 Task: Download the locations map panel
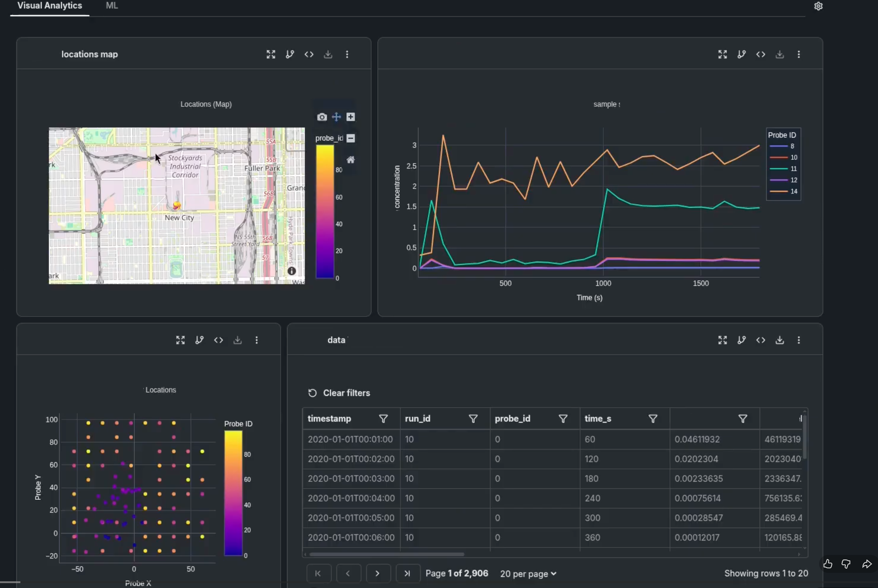click(328, 54)
